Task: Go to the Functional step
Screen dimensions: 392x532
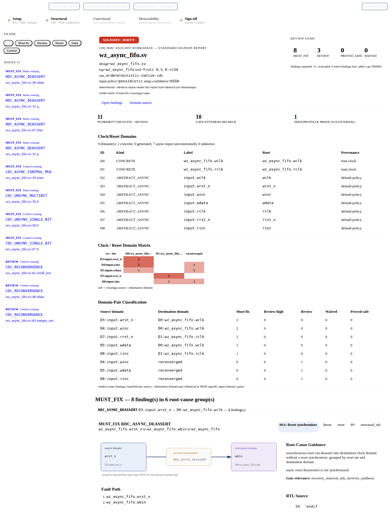Action: pos(109,20)
